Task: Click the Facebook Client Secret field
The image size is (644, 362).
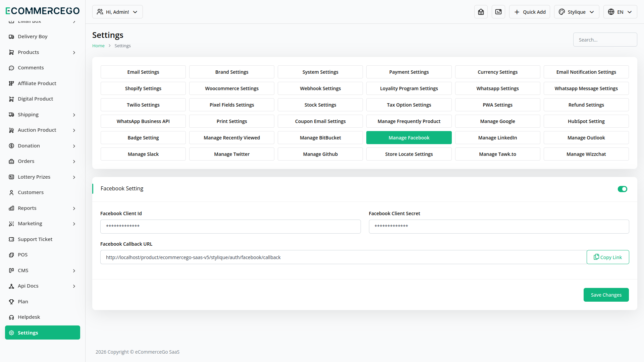Action: click(x=499, y=227)
